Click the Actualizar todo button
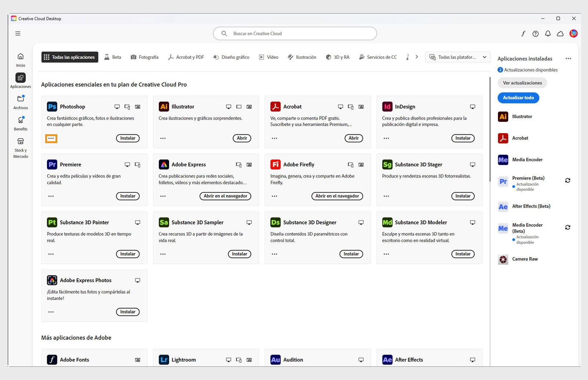 click(x=518, y=97)
